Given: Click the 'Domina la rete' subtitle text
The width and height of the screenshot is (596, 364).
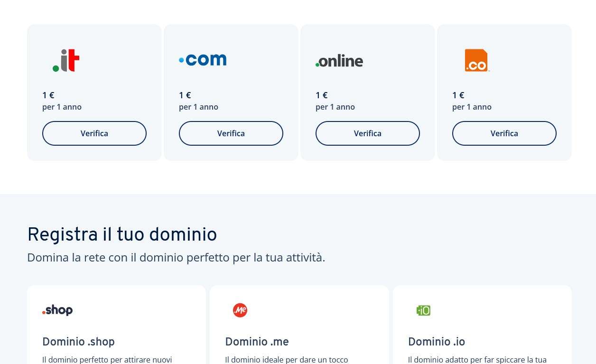Looking at the screenshot, I should (x=176, y=257).
